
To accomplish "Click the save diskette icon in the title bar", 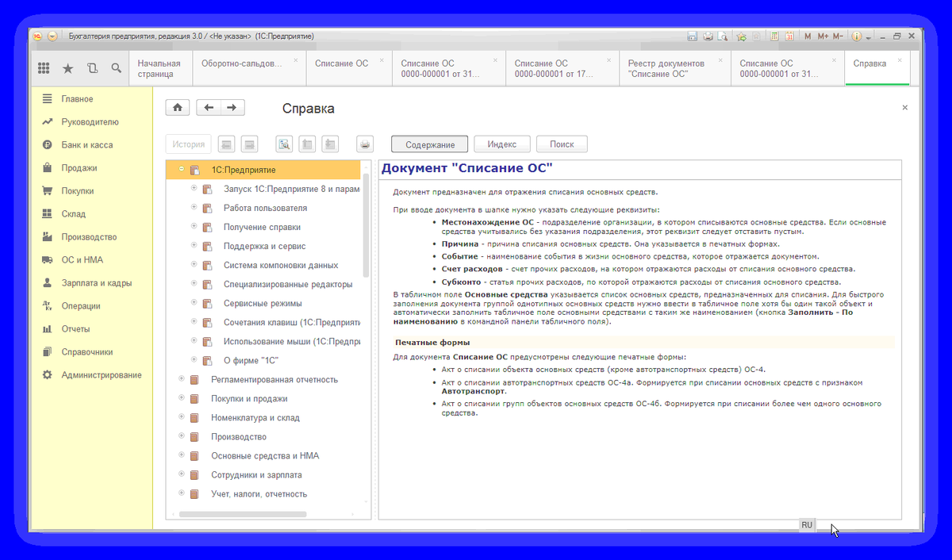I will (692, 36).
